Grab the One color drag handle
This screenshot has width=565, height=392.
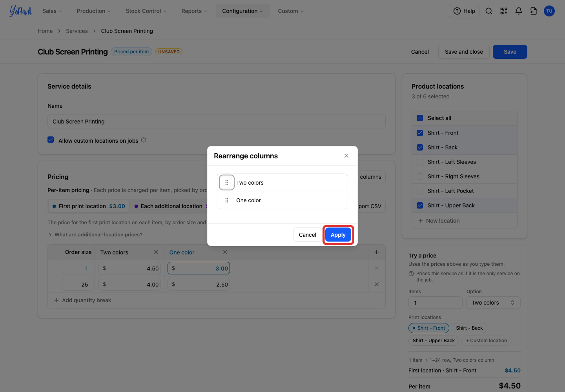point(227,200)
